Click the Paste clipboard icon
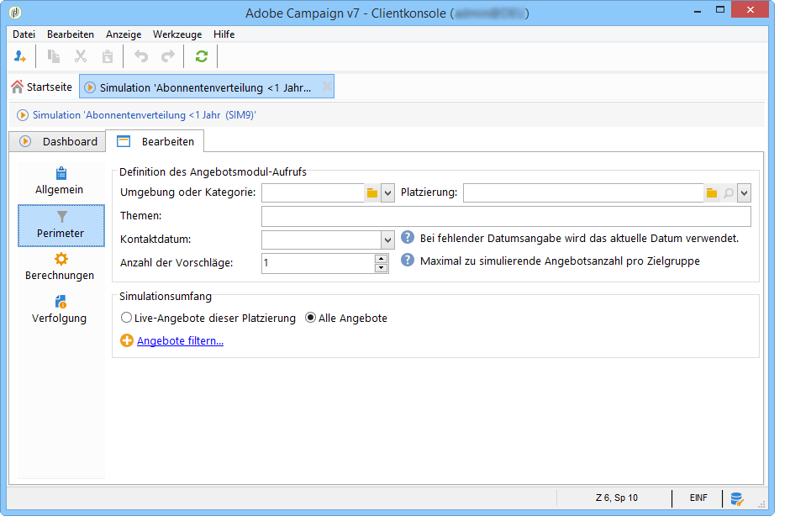The width and height of the screenshot is (790, 532). pyautogui.click(x=108, y=56)
